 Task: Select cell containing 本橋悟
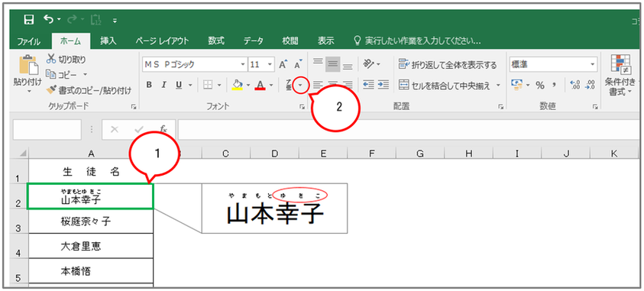point(91,271)
